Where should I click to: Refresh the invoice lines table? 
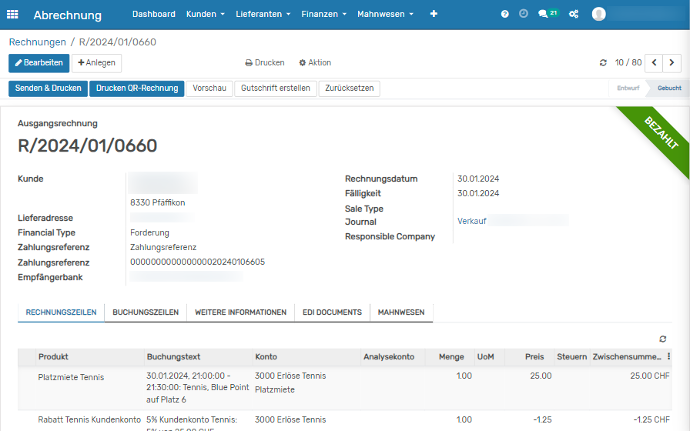[663, 339]
